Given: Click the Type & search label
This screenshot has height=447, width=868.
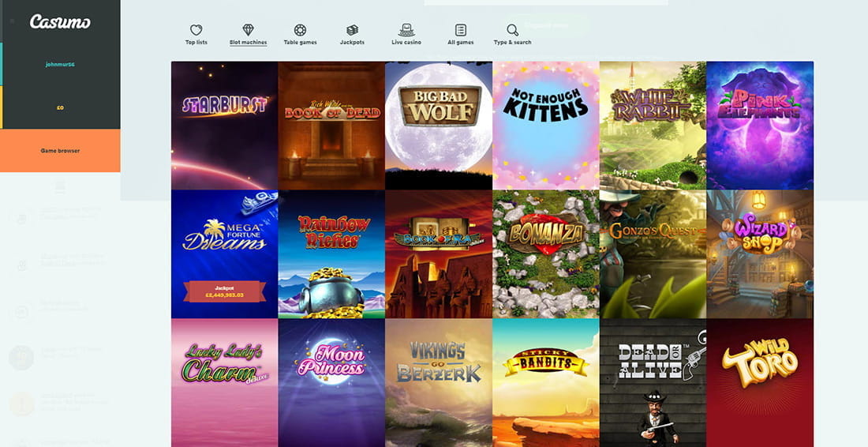Looking at the screenshot, I should point(513,42).
